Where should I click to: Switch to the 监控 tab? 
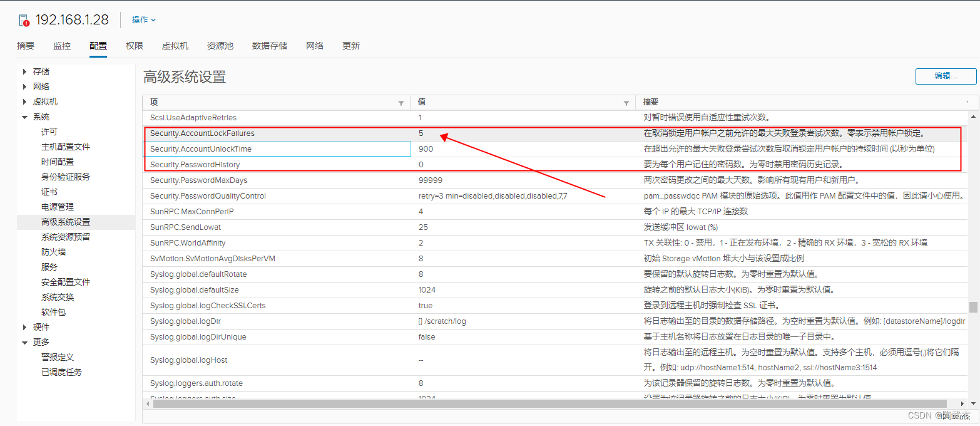[62, 46]
